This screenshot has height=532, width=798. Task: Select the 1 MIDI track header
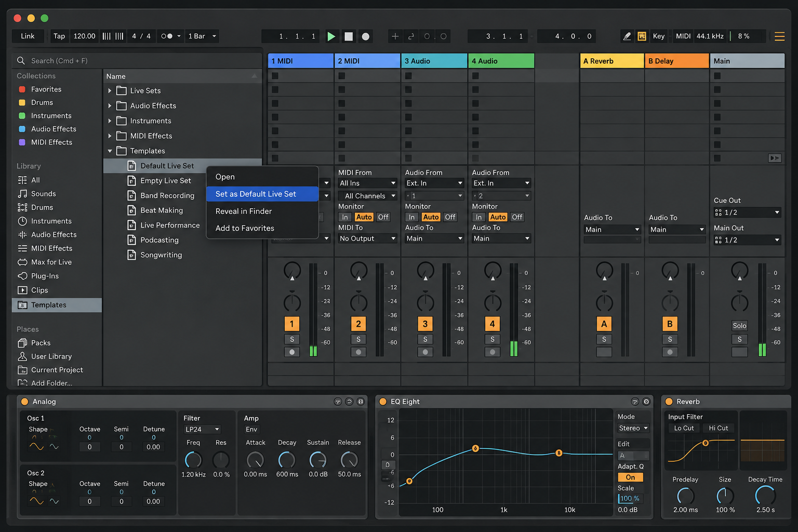[301, 61]
